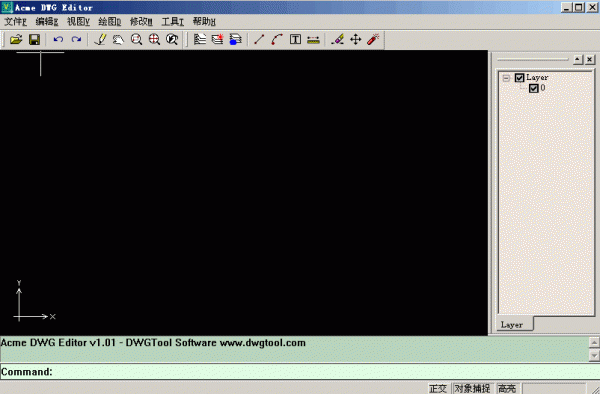
Task: Switch to the Layer tab at panel bottom
Action: (514, 324)
